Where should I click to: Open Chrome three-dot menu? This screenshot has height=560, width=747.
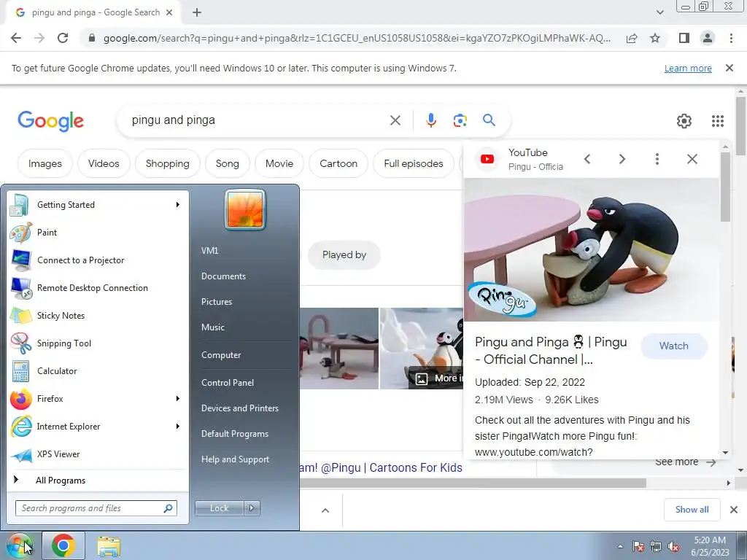pyautogui.click(x=731, y=38)
